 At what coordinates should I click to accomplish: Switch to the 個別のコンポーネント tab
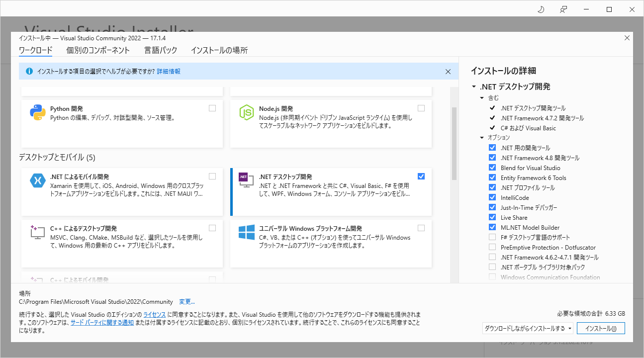point(98,50)
